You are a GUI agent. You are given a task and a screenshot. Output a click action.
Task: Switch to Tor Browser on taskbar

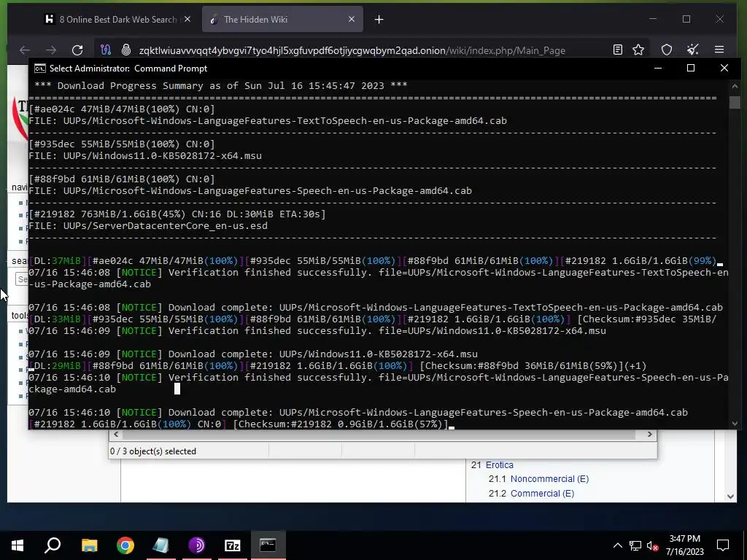196,545
